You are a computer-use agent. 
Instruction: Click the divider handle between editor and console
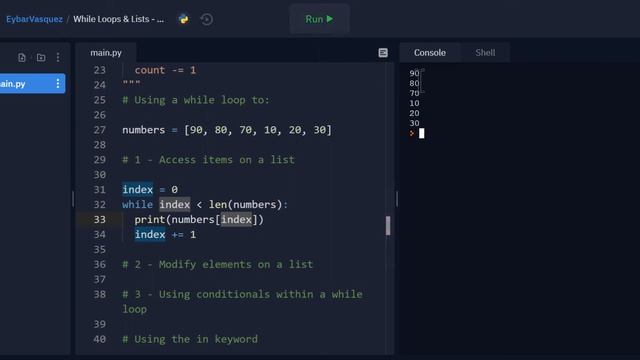397,199
